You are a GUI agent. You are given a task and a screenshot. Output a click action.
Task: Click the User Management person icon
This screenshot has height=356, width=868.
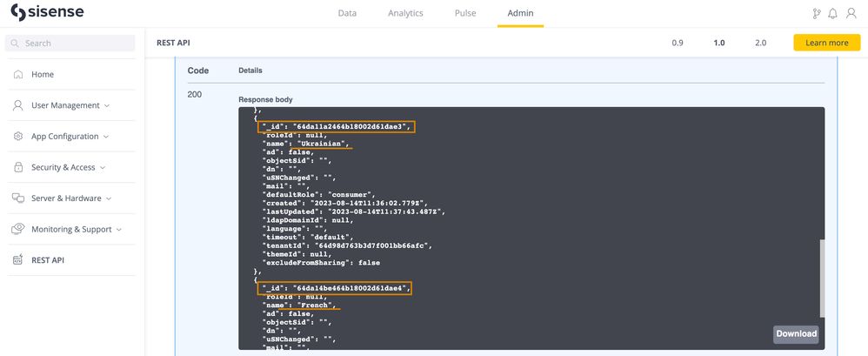tap(18, 105)
